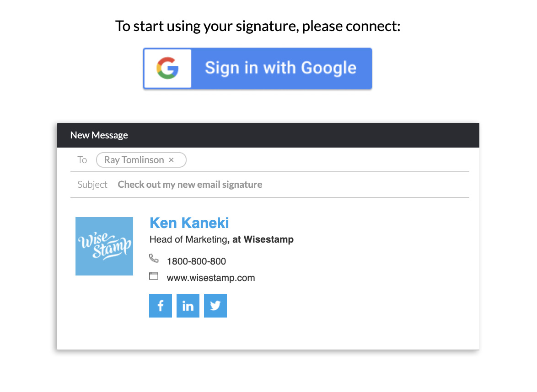Click the Subject label

(92, 185)
